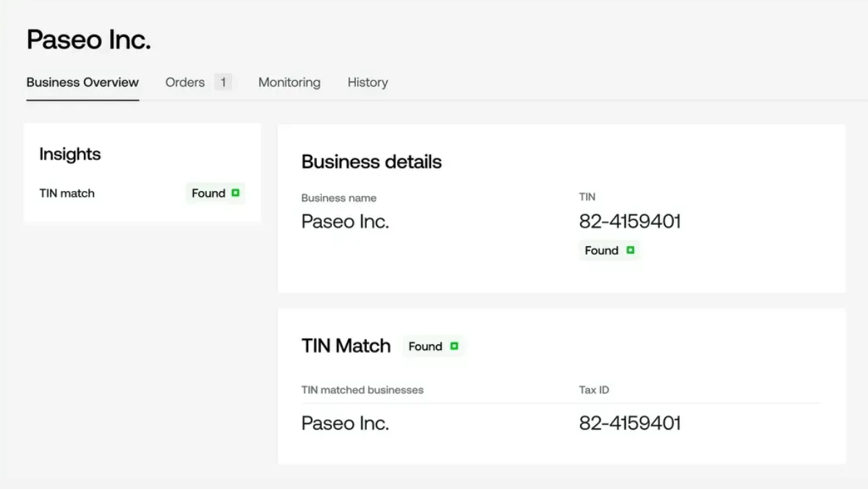Open the Business Overview tab

(82, 82)
